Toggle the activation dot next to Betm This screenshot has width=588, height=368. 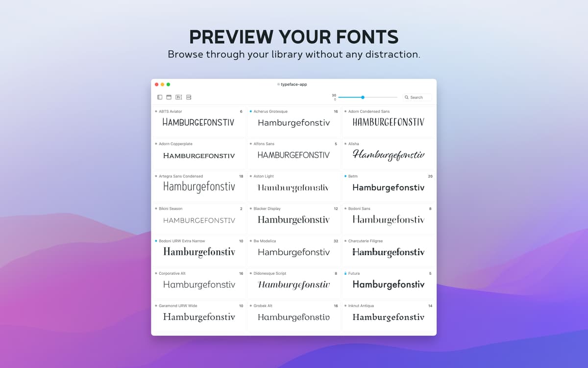point(345,176)
